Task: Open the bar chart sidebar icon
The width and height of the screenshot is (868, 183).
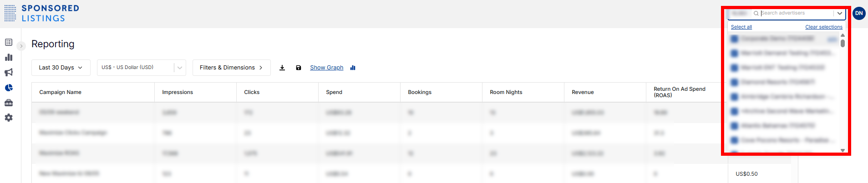Action: pos(9,57)
